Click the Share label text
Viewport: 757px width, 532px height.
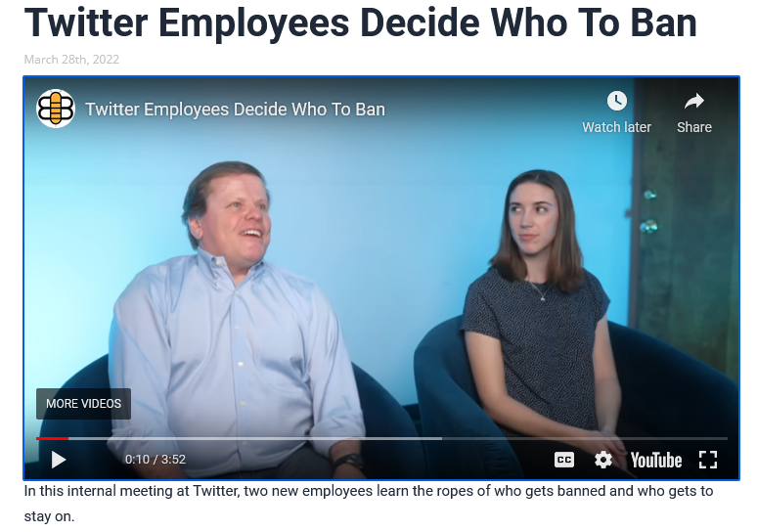(694, 127)
